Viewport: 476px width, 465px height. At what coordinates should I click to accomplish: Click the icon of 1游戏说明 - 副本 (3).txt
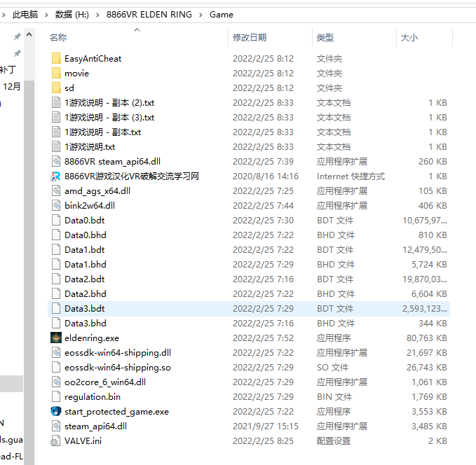(x=56, y=117)
